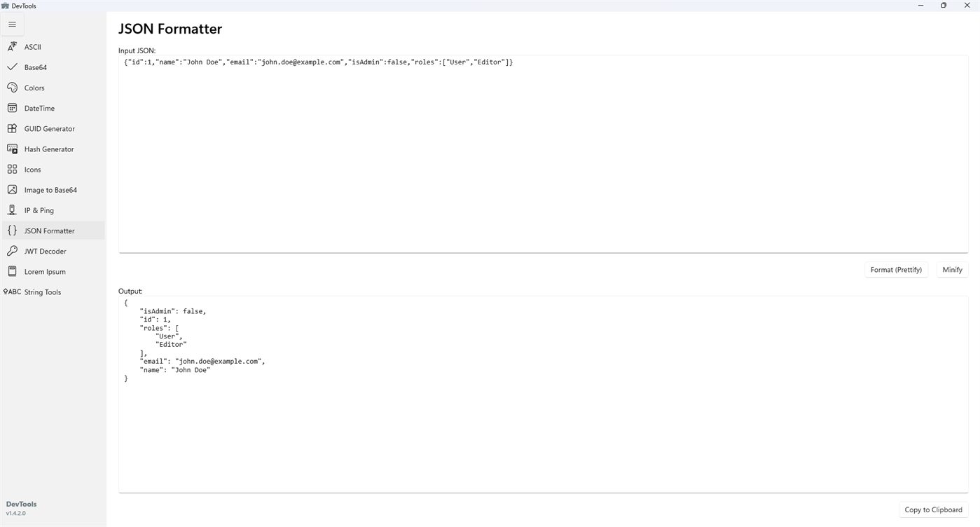This screenshot has width=980, height=527.
Task: Click the JSON Formatter braces icon
Action: (x=12, y=230)
